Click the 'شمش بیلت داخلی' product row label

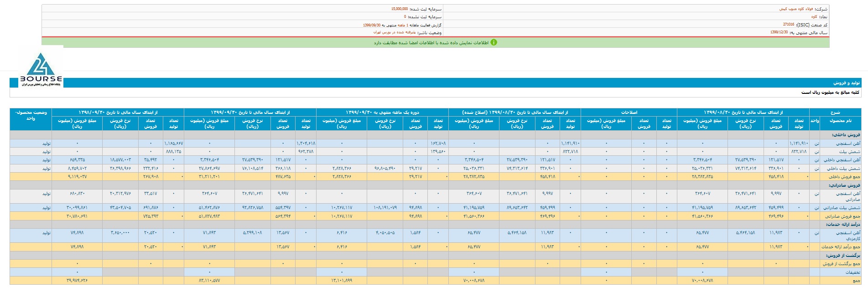[843, 169]
